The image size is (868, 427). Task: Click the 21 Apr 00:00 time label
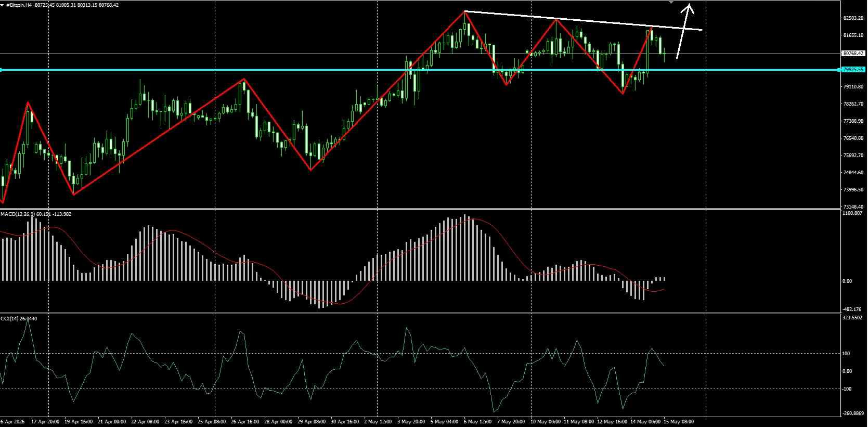tap(112, 422)
